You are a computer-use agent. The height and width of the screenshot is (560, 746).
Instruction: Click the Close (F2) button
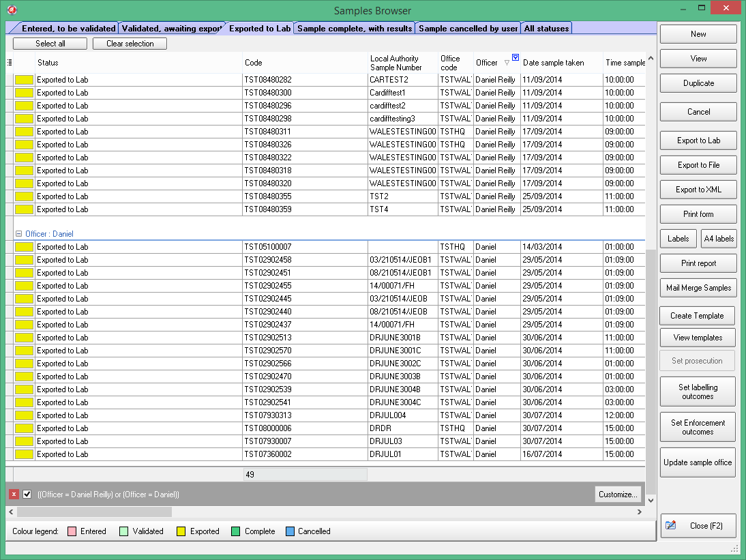(698, 526)
